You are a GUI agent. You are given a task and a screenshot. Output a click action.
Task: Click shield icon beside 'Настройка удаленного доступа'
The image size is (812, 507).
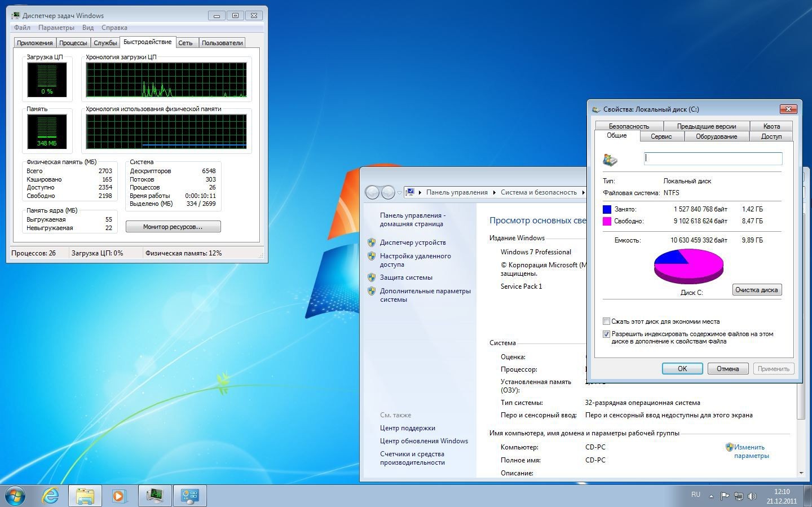click(372, 256)
